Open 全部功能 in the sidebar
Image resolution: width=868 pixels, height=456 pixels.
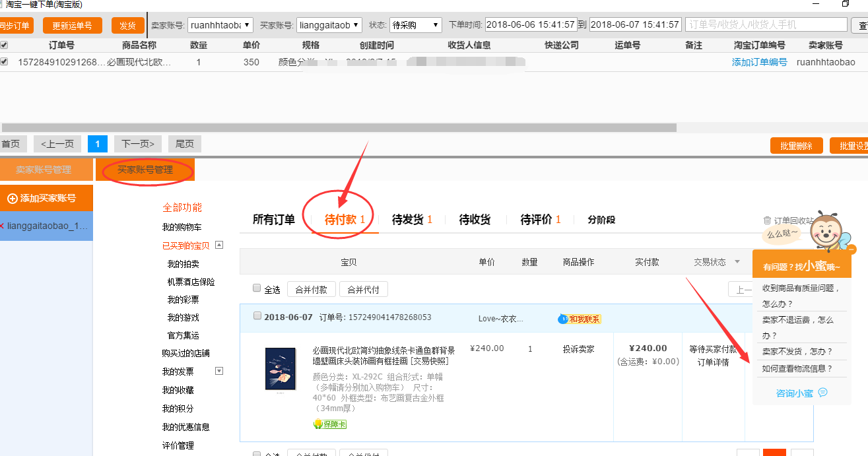point(182,207)
